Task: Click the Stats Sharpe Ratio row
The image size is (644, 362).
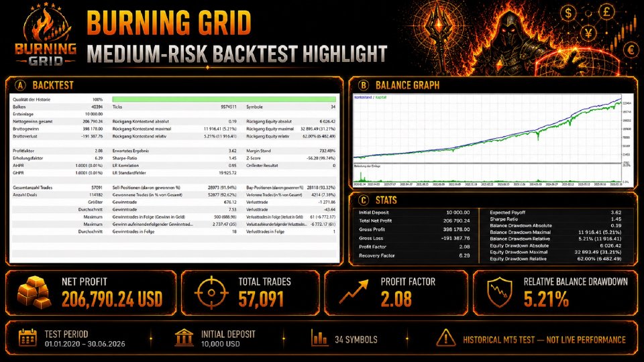Action: [x=555, y=219]
